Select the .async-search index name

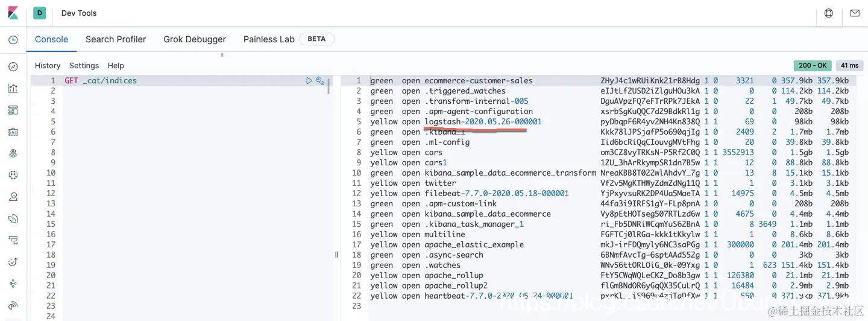tap(454, 255)
